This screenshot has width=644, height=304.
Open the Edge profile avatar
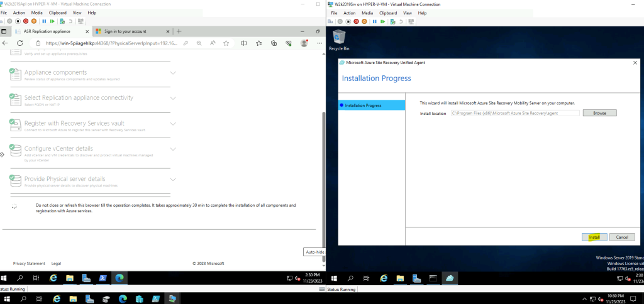[x=304, y=43]
